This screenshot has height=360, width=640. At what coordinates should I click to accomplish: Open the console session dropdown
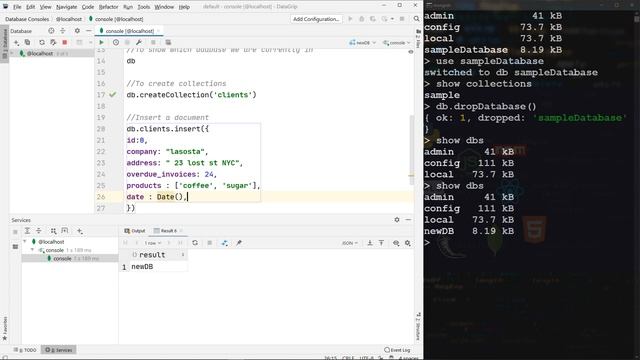396,42
